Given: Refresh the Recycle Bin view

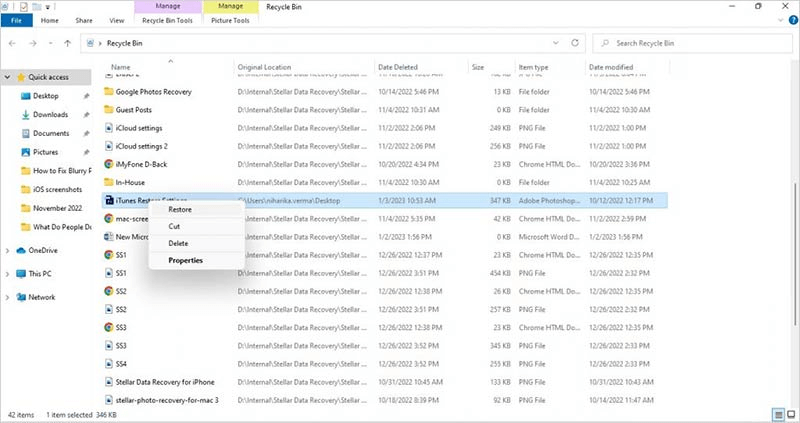Looking at the screenshot, I should click(575, 43).
